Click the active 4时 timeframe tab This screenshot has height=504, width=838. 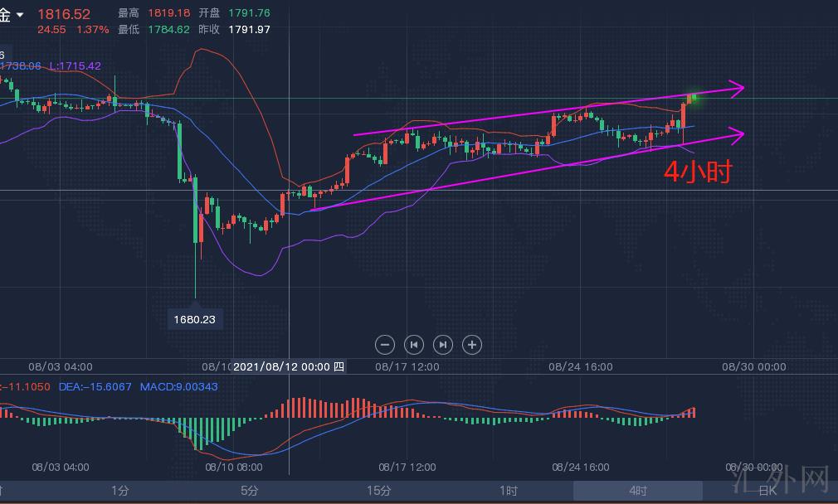click(637, 491)
